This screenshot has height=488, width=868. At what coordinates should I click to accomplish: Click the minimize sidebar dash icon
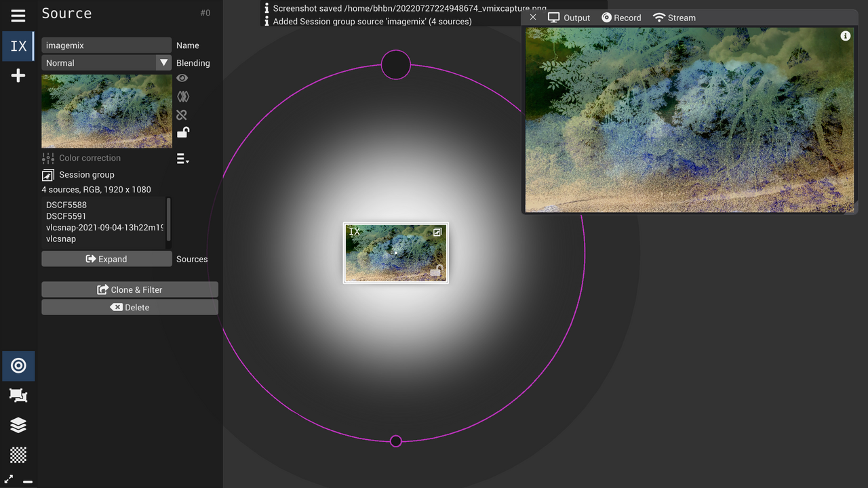coord(28,481)
